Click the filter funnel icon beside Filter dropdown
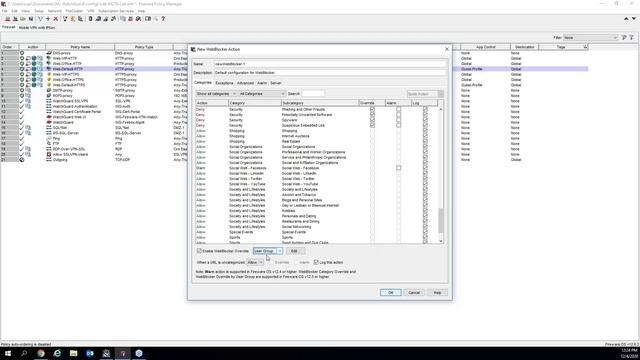 coord(624,38)
